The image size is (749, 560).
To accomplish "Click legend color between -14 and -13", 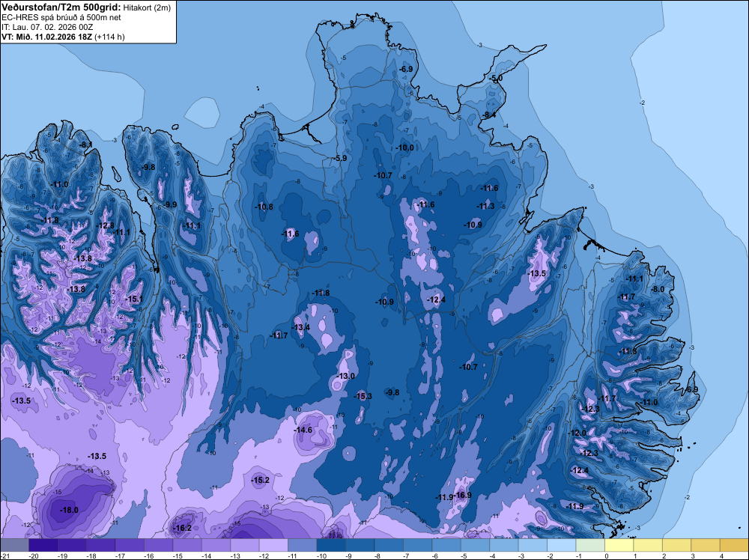I will (216, 545).
